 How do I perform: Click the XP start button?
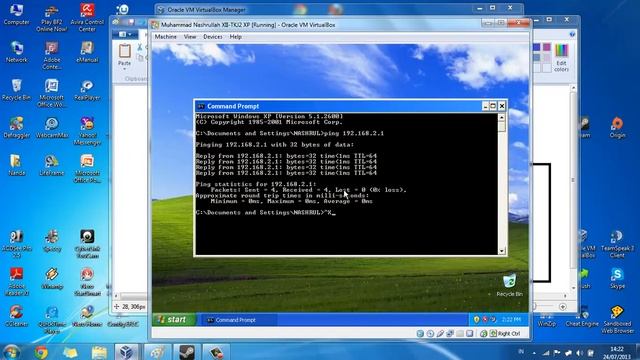pos(173,320)
